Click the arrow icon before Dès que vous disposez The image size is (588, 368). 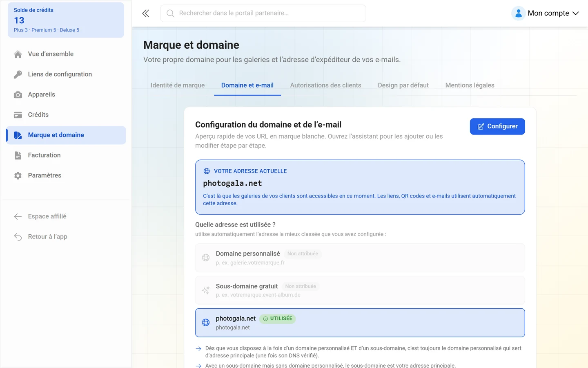pos(198,349)
